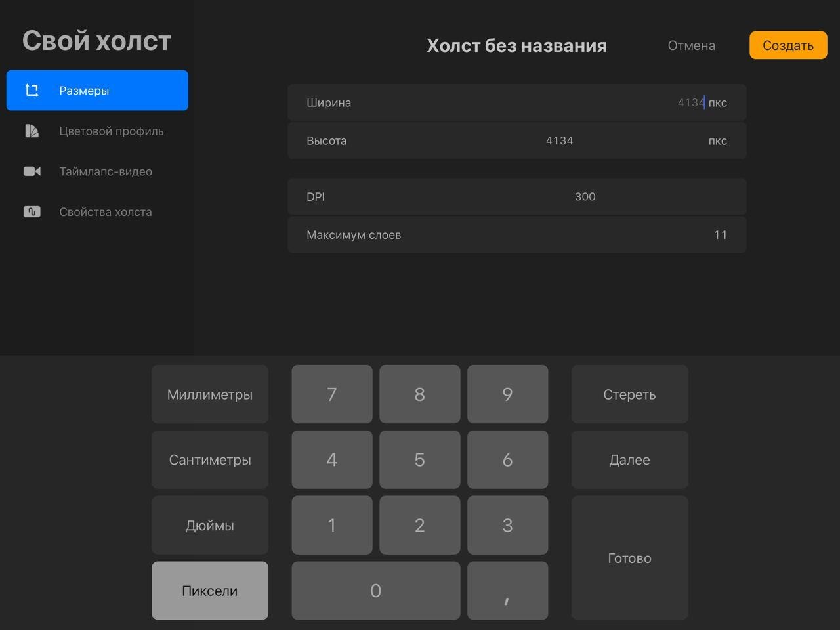This screenshot has width=840, height=630.
Task: Click the canvas properties icon beside Свойства холста
Action: (x=32, y=211)
